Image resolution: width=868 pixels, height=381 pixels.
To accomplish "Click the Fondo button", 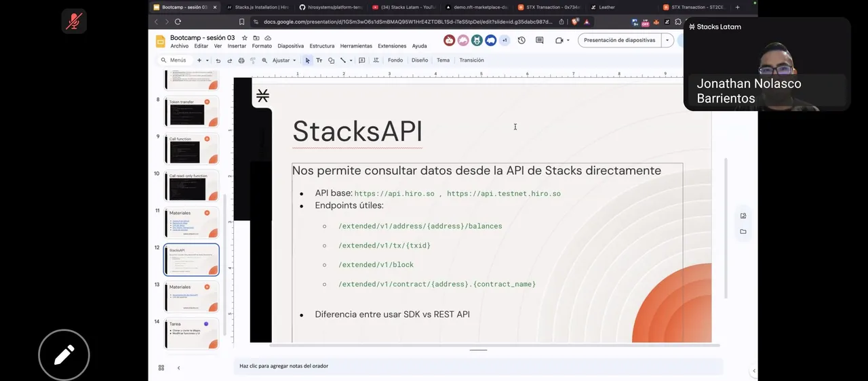I will [x=395, y=60].
